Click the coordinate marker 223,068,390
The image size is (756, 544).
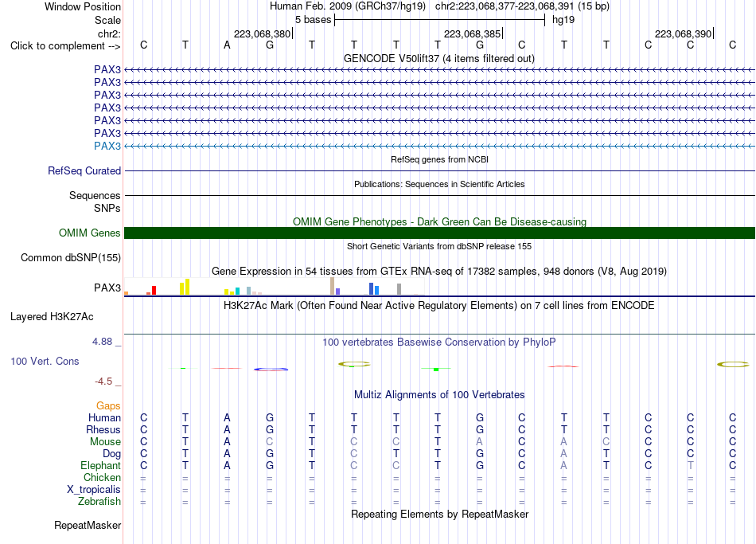pos(684,33)
